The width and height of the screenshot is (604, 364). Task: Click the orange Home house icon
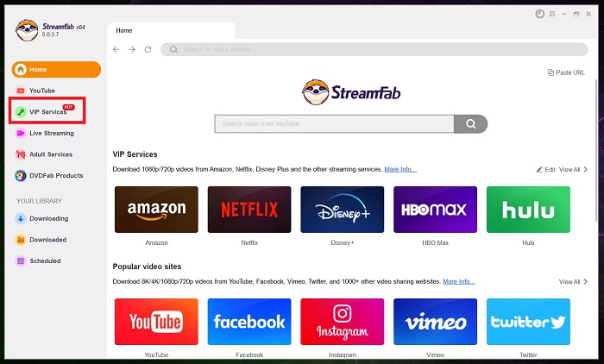(x=21, y=69)
